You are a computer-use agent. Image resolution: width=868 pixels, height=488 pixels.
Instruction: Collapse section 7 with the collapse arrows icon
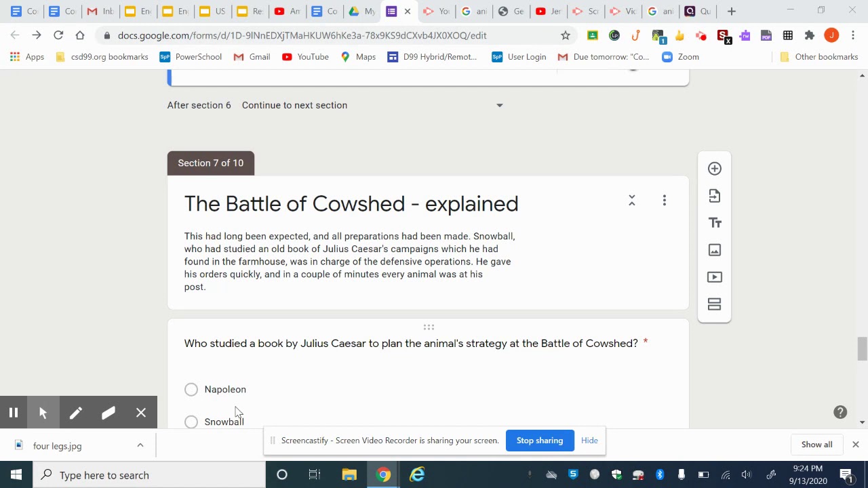click(632, 200)
